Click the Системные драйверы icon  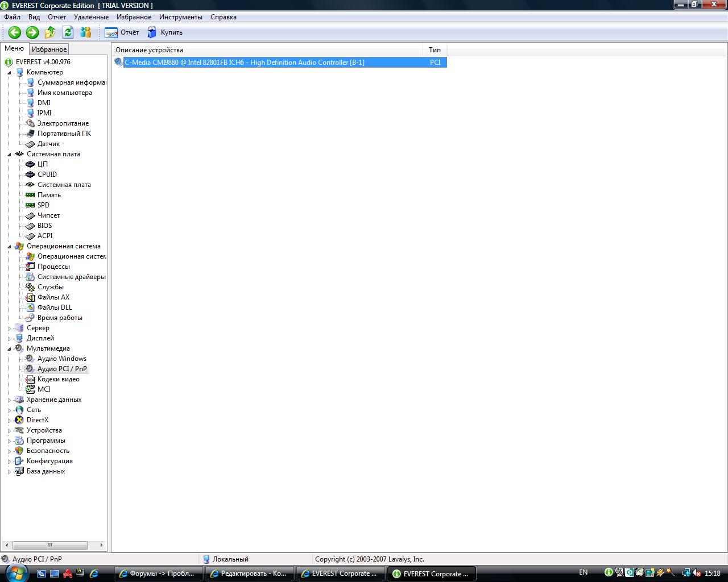tap(31, 277)
